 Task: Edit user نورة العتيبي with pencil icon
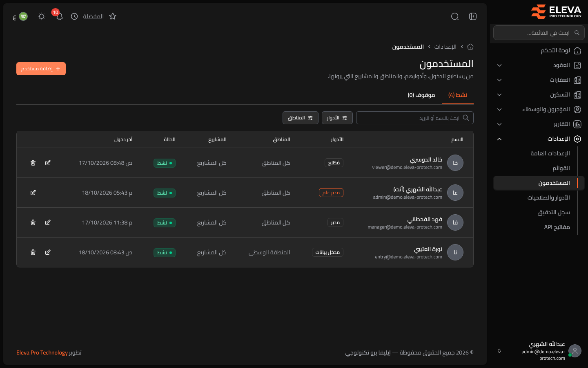click(48, 252)
